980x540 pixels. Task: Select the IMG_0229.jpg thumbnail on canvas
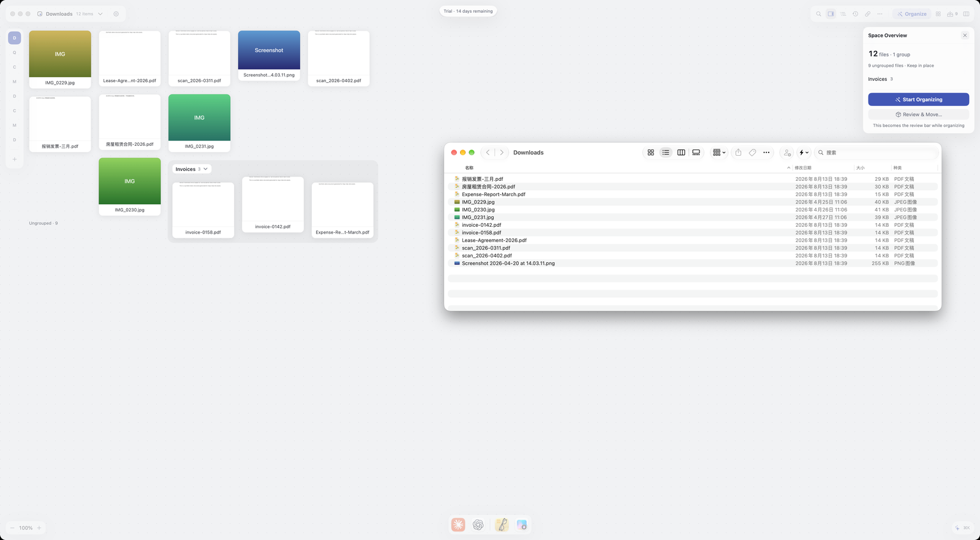(x=60, y=59)
